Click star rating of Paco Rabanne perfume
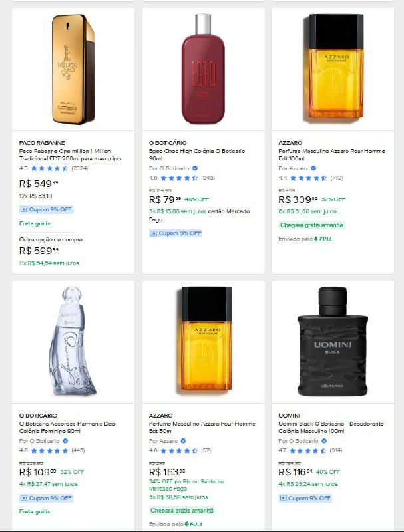404x532 pixels. [49, 168]
